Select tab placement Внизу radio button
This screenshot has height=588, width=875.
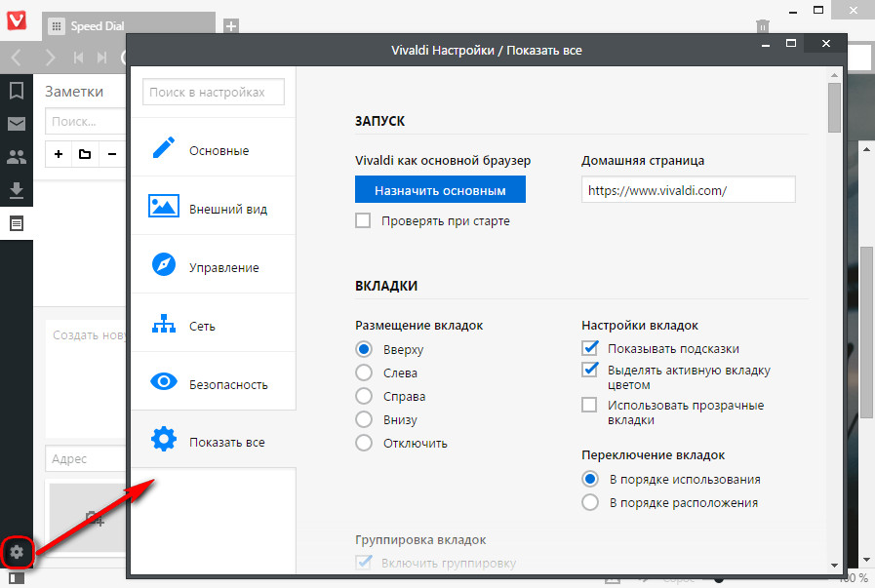click(364, 419)
